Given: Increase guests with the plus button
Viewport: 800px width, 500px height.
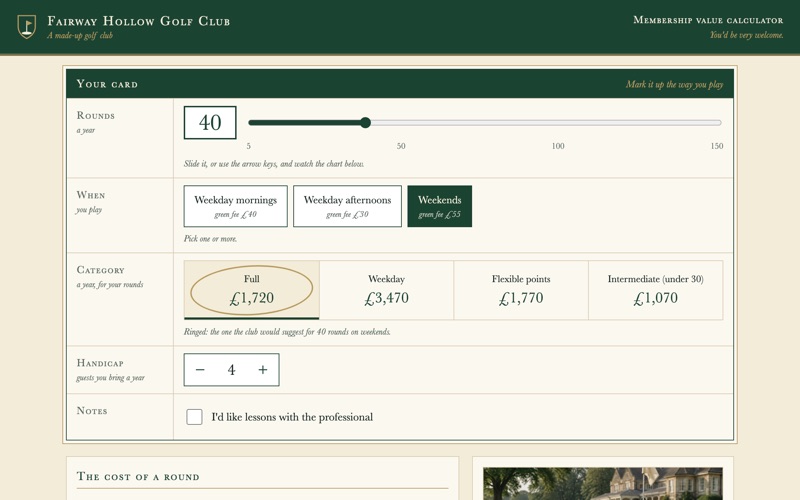Looking at the screenshot, I should point(263,370).
